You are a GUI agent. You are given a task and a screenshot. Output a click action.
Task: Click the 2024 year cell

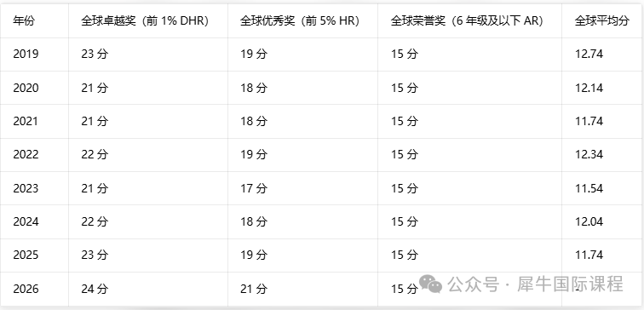pyautogui.click(x=26, y=221)
